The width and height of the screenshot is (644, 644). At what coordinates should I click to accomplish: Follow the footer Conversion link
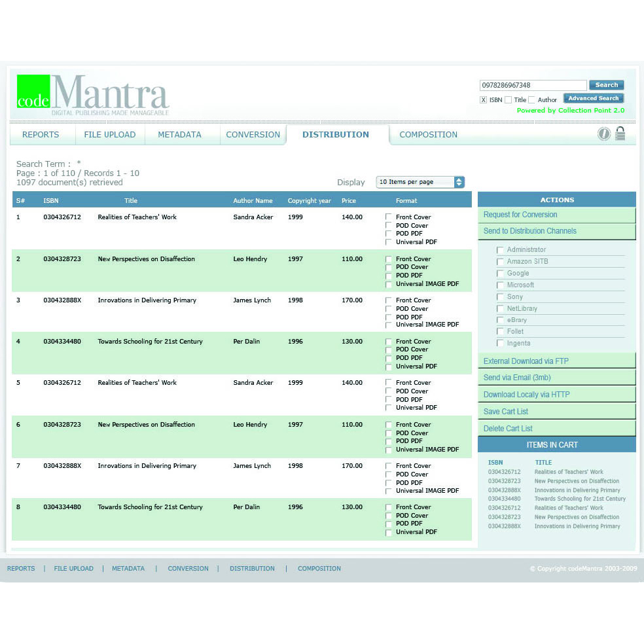pos(188,569)
